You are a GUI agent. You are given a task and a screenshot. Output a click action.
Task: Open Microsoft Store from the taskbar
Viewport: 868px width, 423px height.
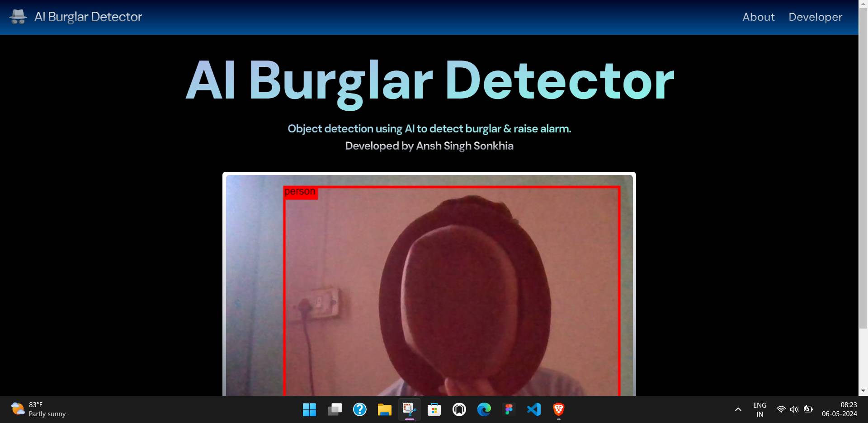434,409
